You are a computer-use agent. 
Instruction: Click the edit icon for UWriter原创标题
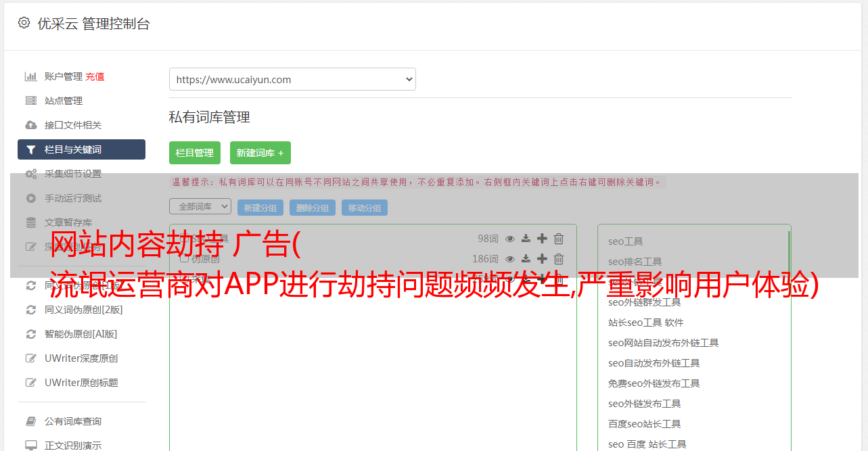[x=31, y=383]
